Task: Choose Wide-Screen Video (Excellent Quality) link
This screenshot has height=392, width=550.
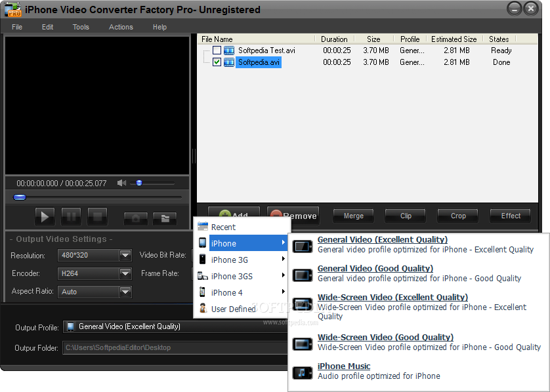Action: [x=392, y=297]
